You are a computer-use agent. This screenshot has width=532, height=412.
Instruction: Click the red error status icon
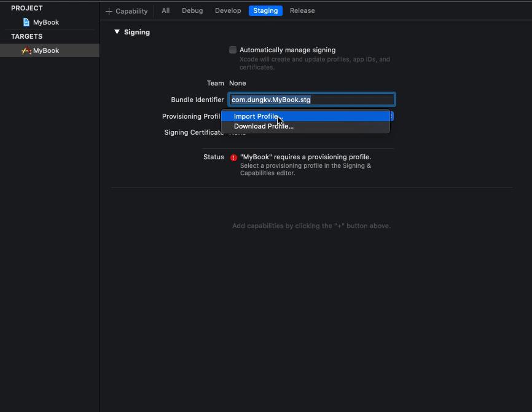(x=233, y=157)
